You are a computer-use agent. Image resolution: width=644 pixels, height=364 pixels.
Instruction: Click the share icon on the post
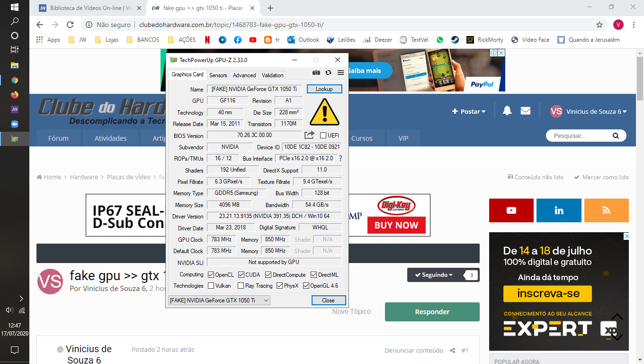[x=452, y=350]
